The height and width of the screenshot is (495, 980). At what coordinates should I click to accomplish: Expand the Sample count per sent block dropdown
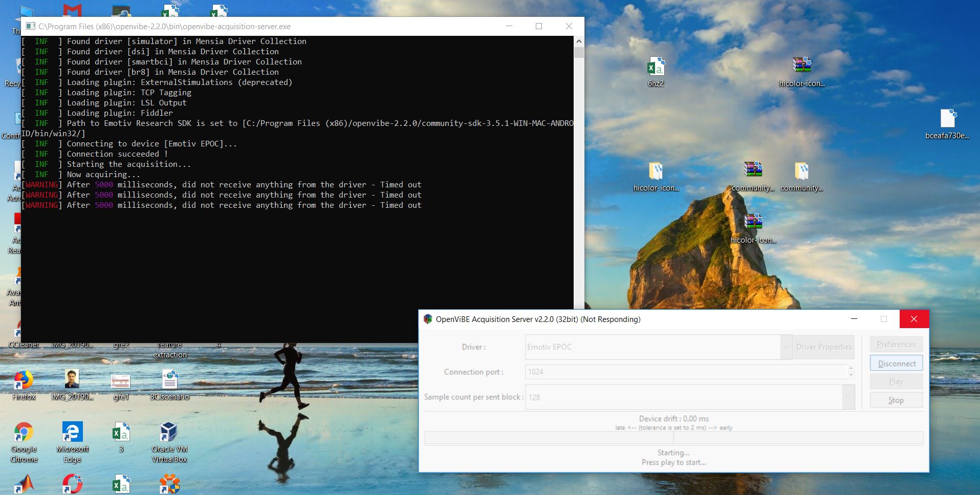[848, 397]
